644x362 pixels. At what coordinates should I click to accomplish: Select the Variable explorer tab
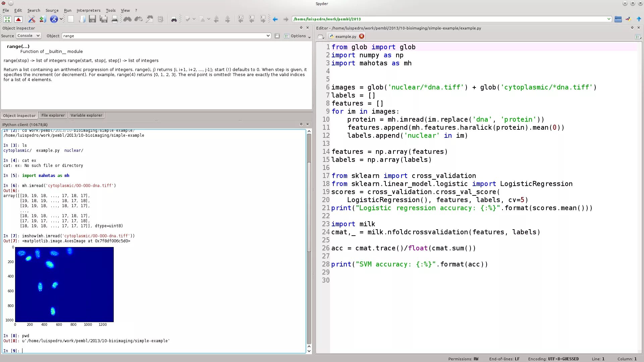coord(86,115)
